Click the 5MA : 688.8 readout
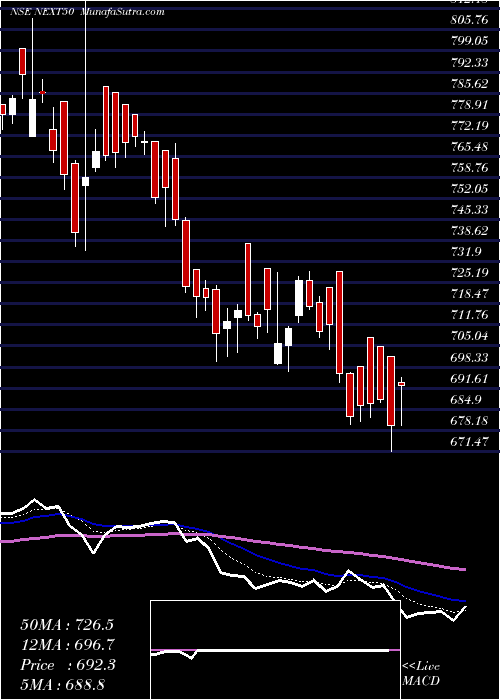 click(62, 685)
